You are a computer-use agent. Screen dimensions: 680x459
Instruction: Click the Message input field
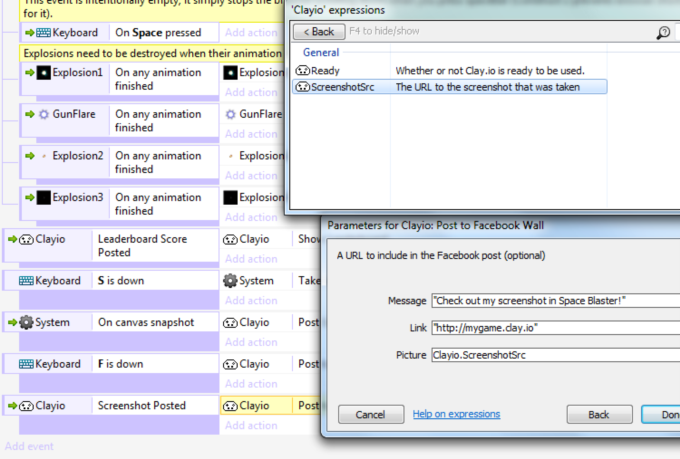click(x=556, y=301)
